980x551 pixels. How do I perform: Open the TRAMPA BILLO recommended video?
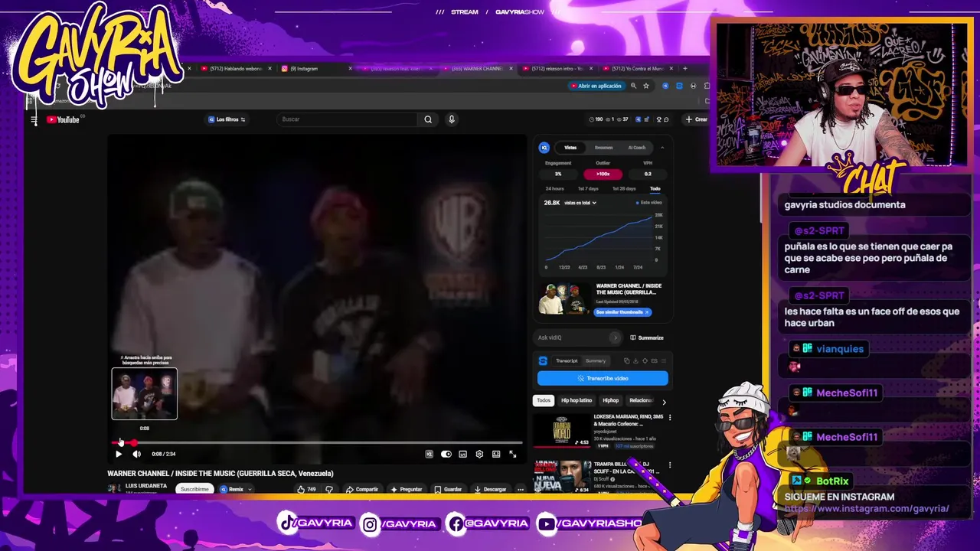[x=562, y=476]
